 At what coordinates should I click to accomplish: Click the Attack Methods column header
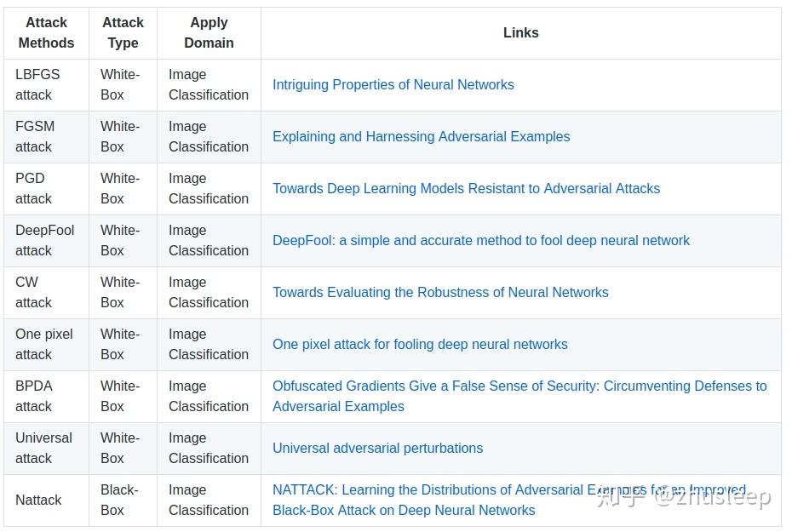pos(47,33)
